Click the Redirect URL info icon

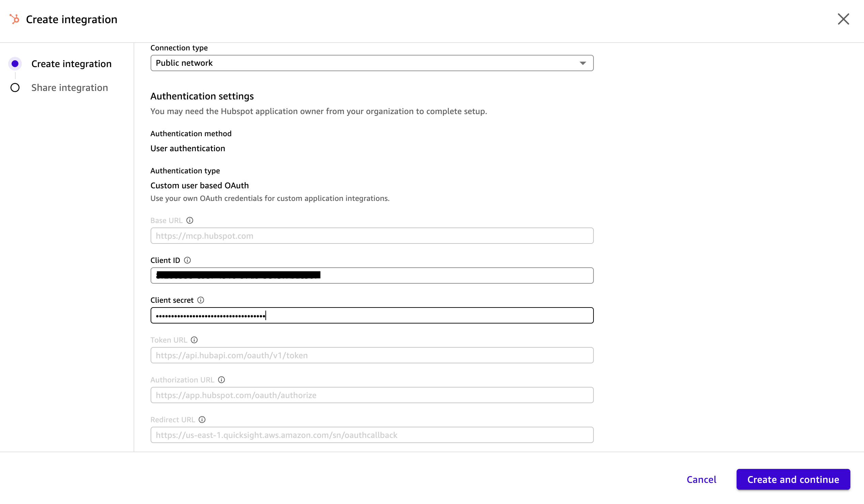coord(202,419)
